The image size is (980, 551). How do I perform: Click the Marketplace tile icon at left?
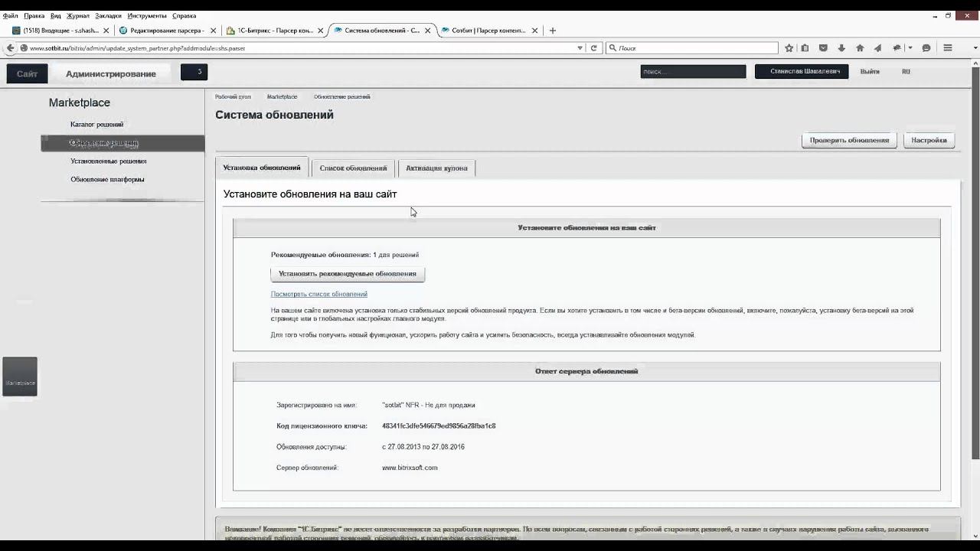(20, 377)
